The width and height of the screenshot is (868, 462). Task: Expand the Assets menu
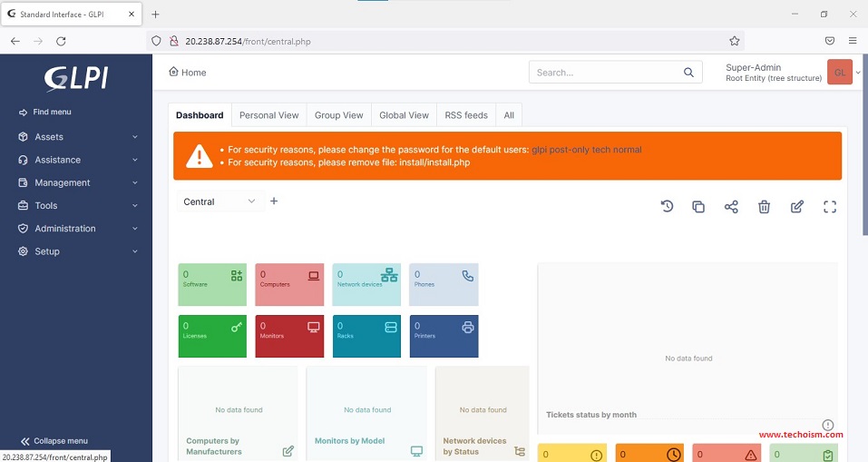coord(77,137)
